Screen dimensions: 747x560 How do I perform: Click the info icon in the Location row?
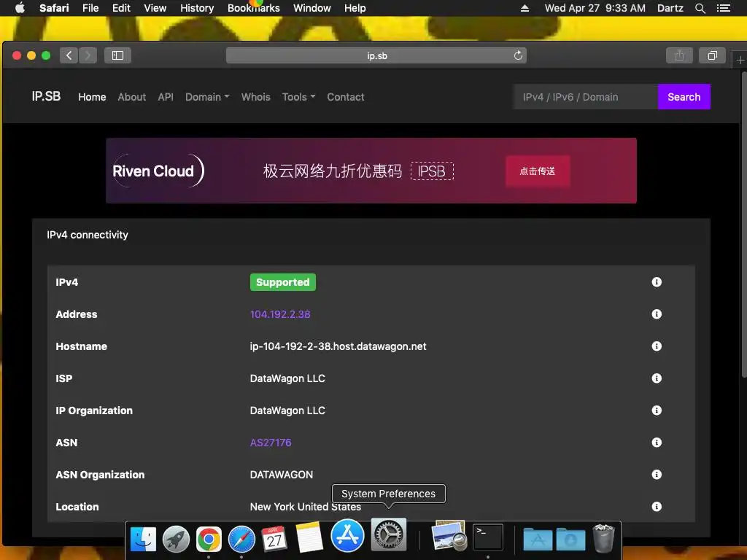(657, 506)
